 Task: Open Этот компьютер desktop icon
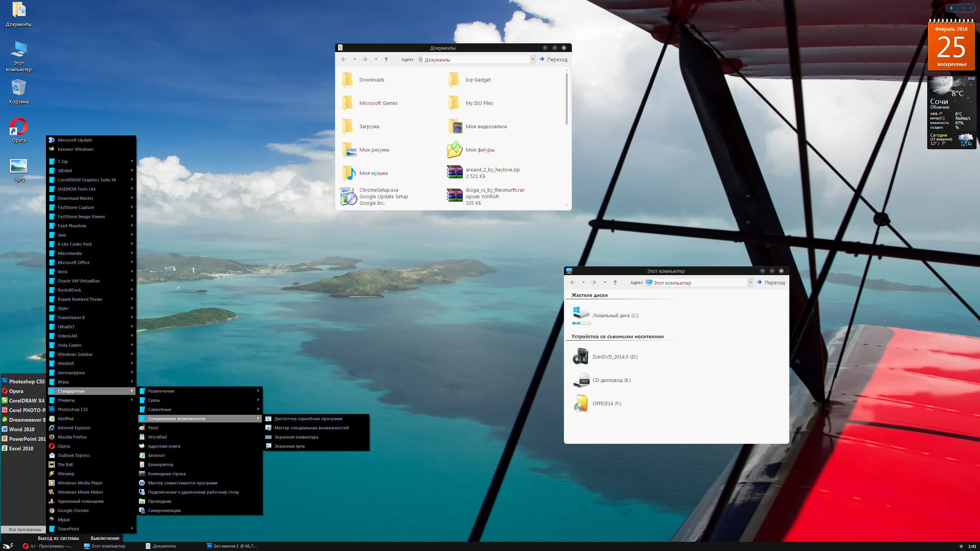(18, 49)
